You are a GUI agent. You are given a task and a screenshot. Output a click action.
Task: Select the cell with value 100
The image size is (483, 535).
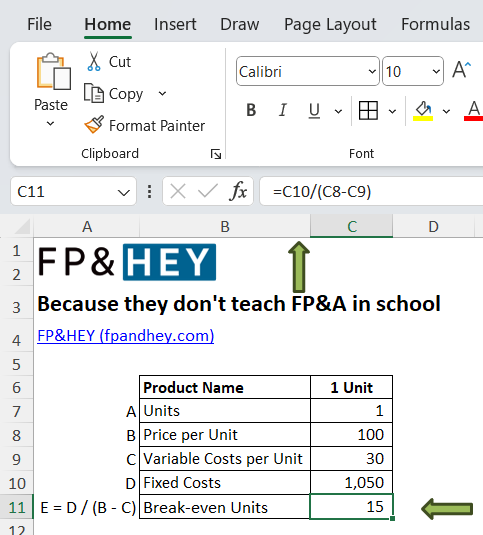tap(351, 435)
